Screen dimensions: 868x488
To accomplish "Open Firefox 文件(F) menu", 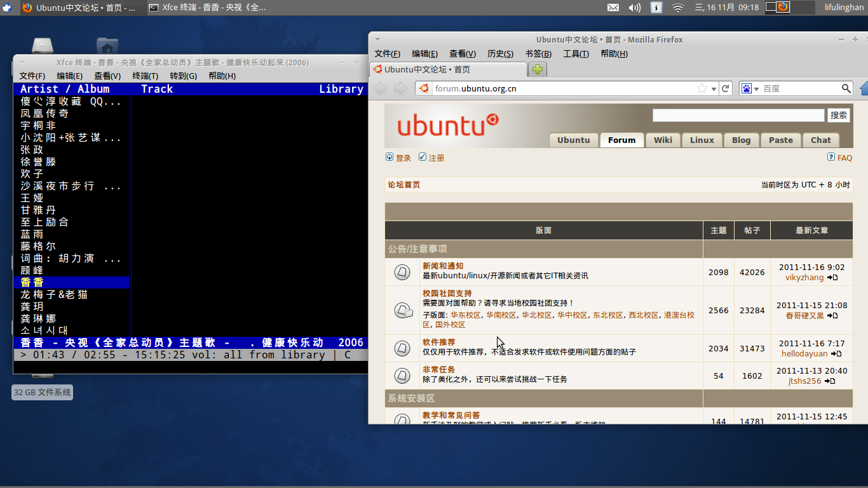I will click(388, 54).
